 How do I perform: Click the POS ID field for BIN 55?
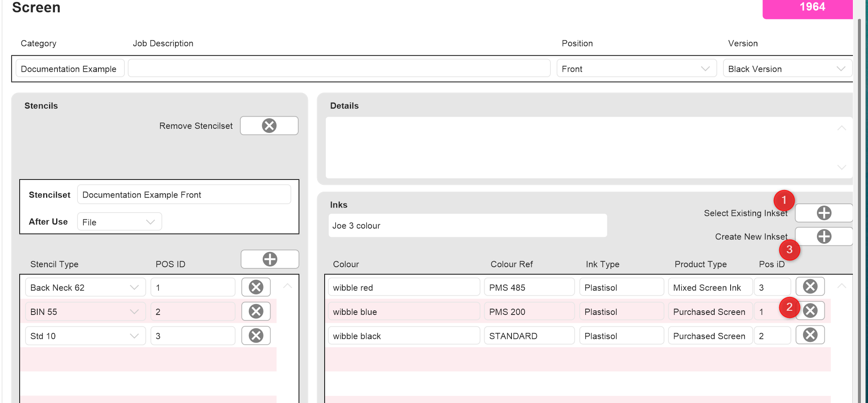(193, 312)
